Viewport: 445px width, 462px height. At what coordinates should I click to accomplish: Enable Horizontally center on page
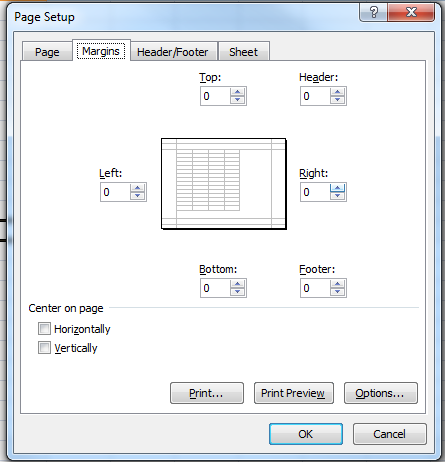(x=44, y=329)
